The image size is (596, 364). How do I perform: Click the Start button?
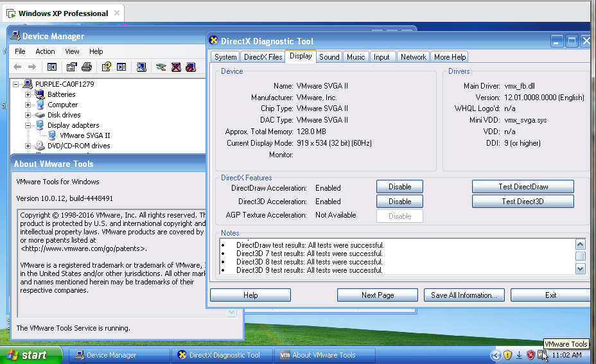click(30, 355)
